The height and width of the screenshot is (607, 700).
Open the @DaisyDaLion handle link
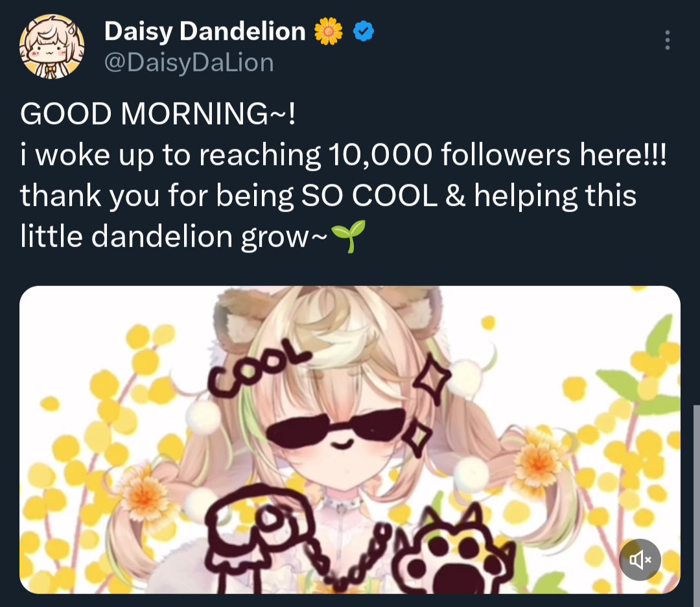(189, 63)
